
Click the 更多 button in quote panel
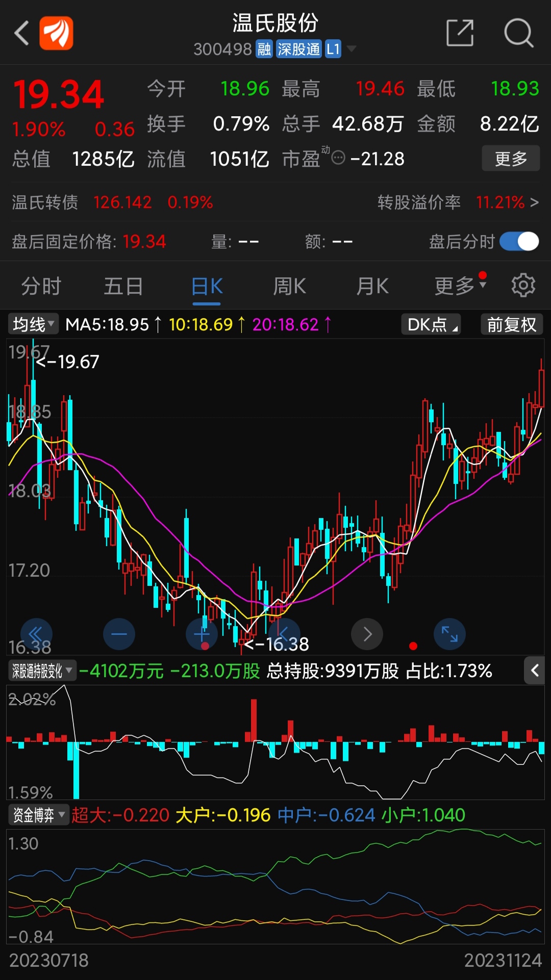pyautogui.click(x=511, y=159)
